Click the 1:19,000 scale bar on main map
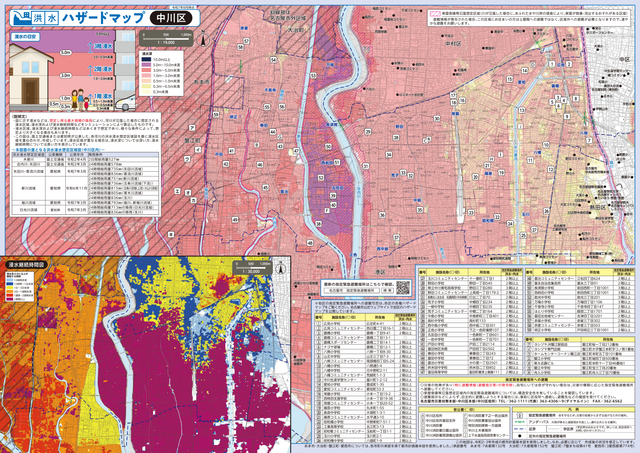Viewport: 640px width, 453px height. coord(166,38)
